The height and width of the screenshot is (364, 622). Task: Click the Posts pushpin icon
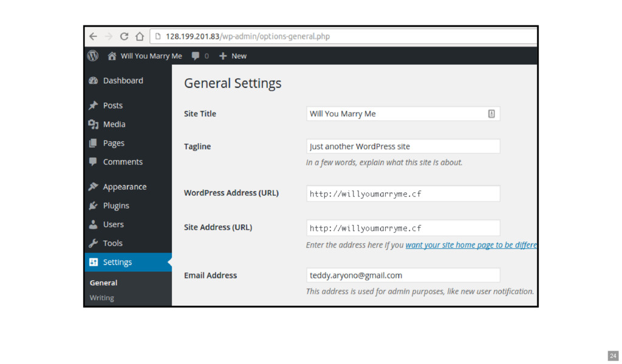93,106
